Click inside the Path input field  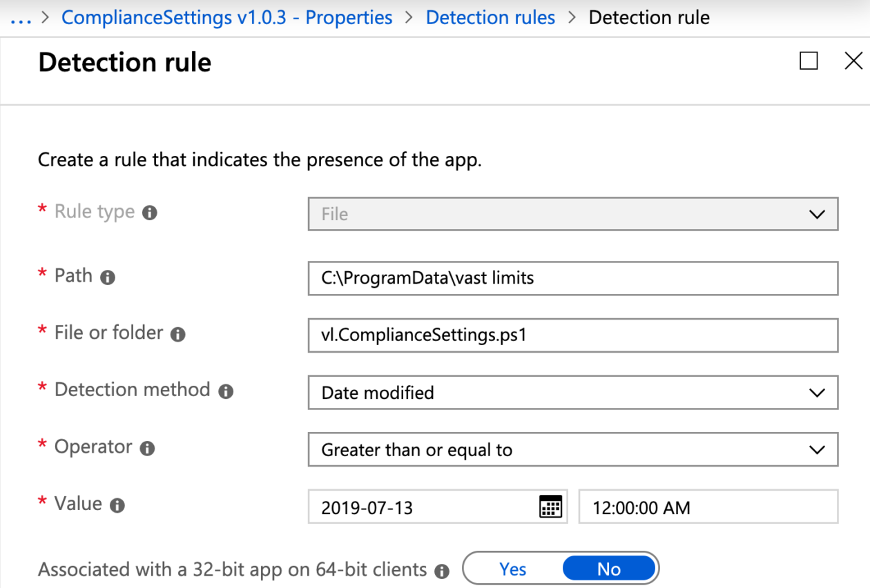573,278
